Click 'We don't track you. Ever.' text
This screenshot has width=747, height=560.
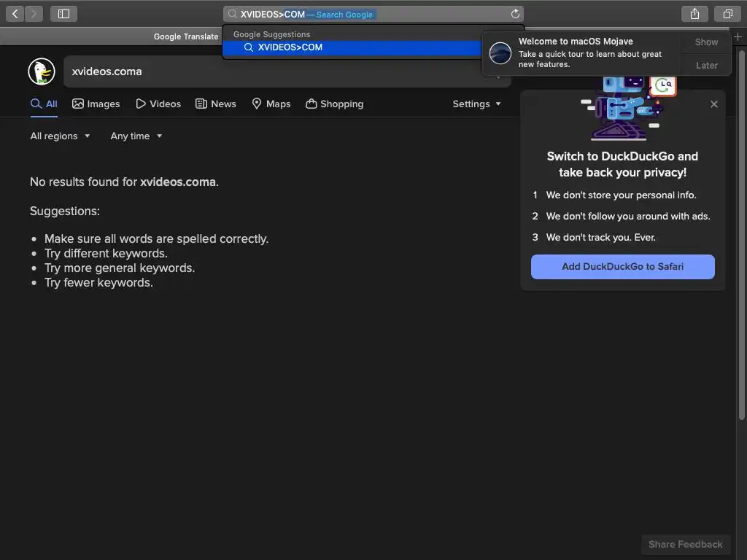click(x=601, y=237)
